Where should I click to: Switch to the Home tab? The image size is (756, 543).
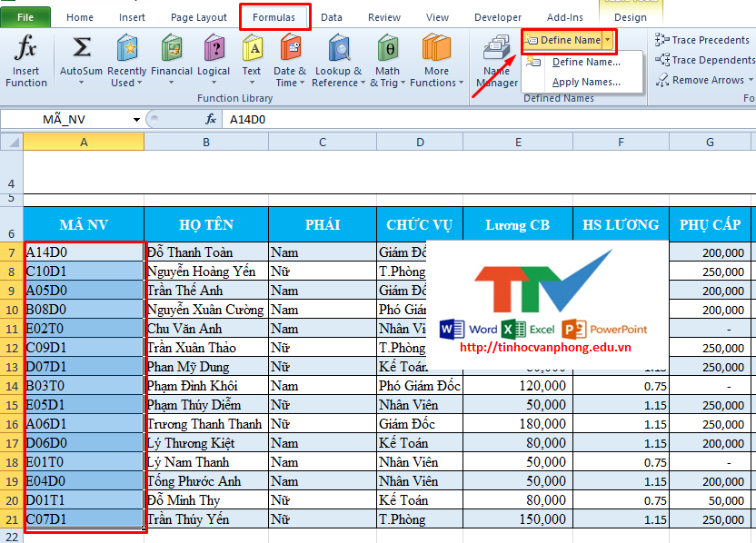pos(80,17)
